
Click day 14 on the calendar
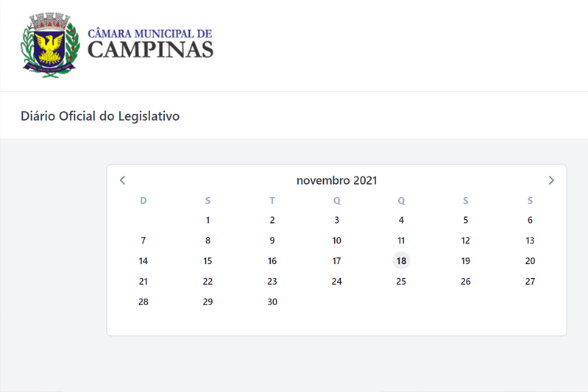144,261
